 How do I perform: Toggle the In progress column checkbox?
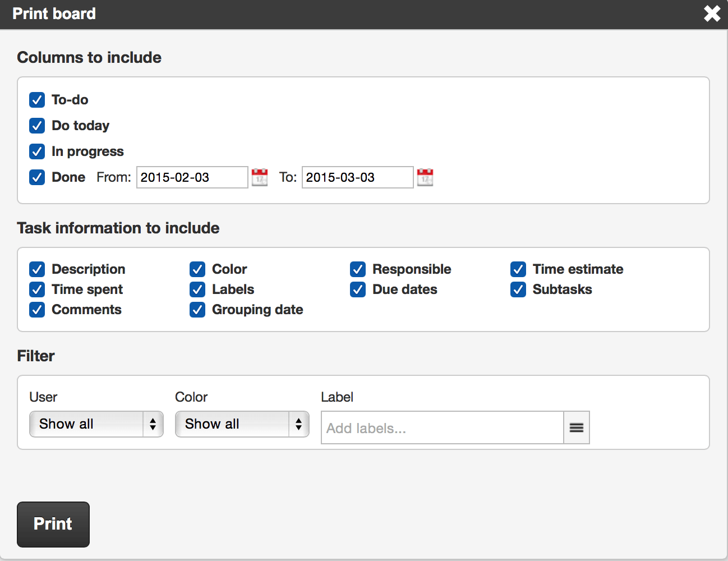point(37,151)
